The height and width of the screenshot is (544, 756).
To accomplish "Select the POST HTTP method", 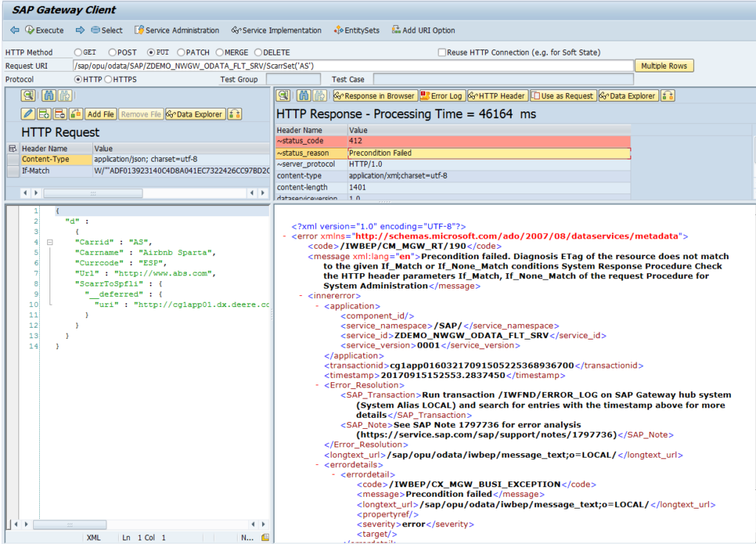I will [112, 52].
